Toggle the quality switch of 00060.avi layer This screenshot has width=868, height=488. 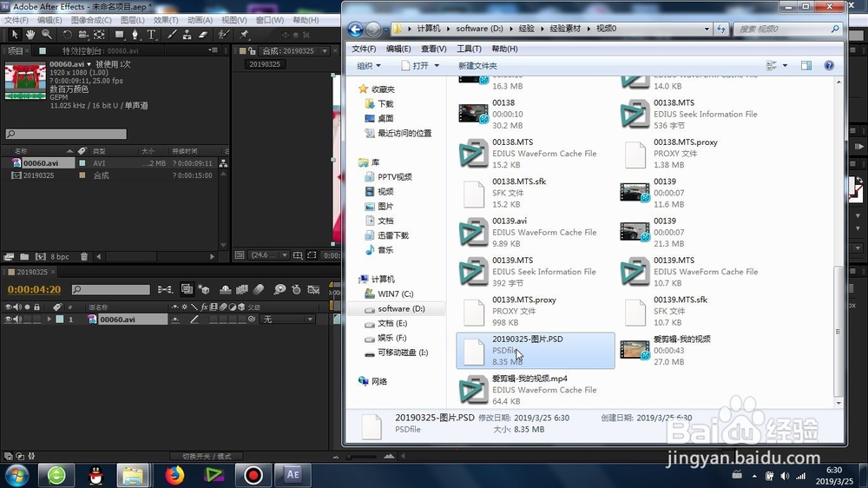tap(194, 319)
